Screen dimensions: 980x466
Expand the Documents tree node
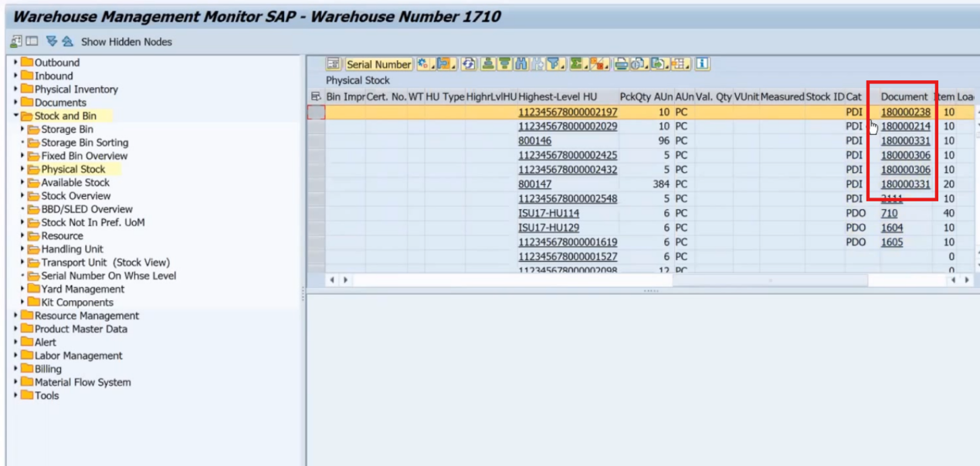tap(15, 103)
